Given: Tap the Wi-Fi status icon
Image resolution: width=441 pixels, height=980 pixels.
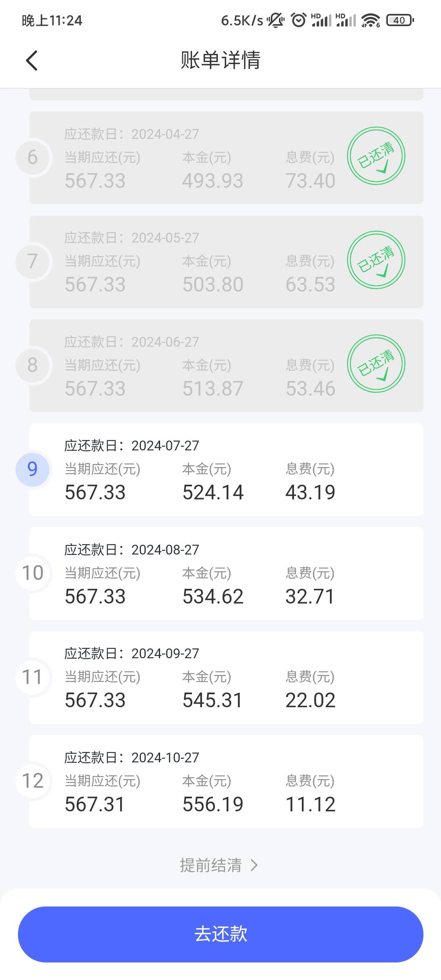Looking at the screenshot, I should coord(371,20).
